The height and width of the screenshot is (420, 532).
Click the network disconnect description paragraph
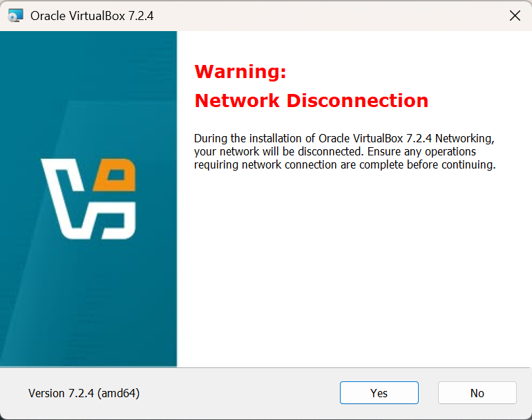click(345, 151)
